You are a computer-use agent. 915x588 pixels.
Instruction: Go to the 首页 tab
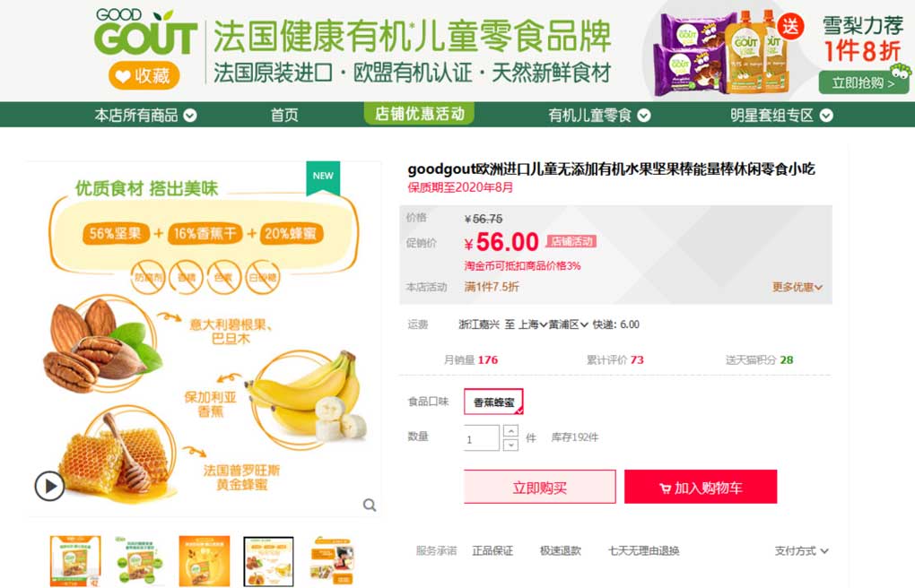pyautogui.click(x=284, y=115)
